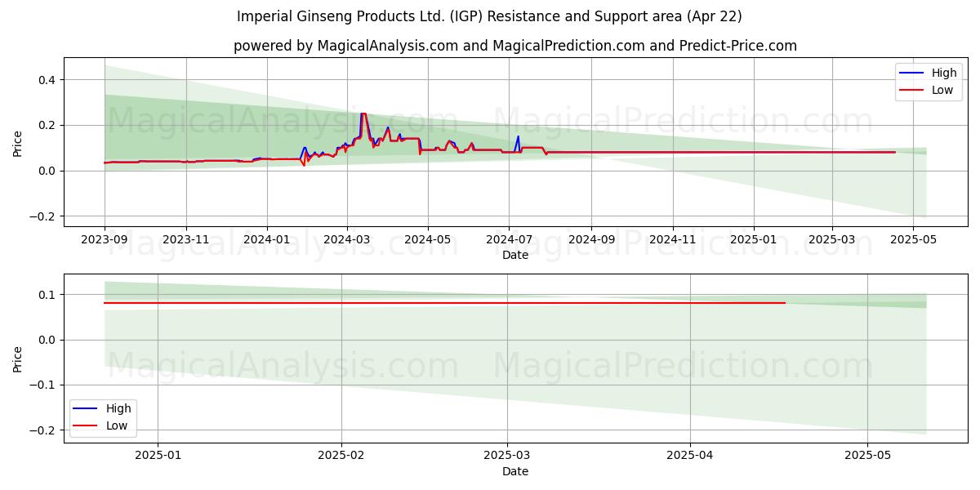The image size is (980, 490).
Task: Click the 2024-05 date tick label
Action: 428,239
